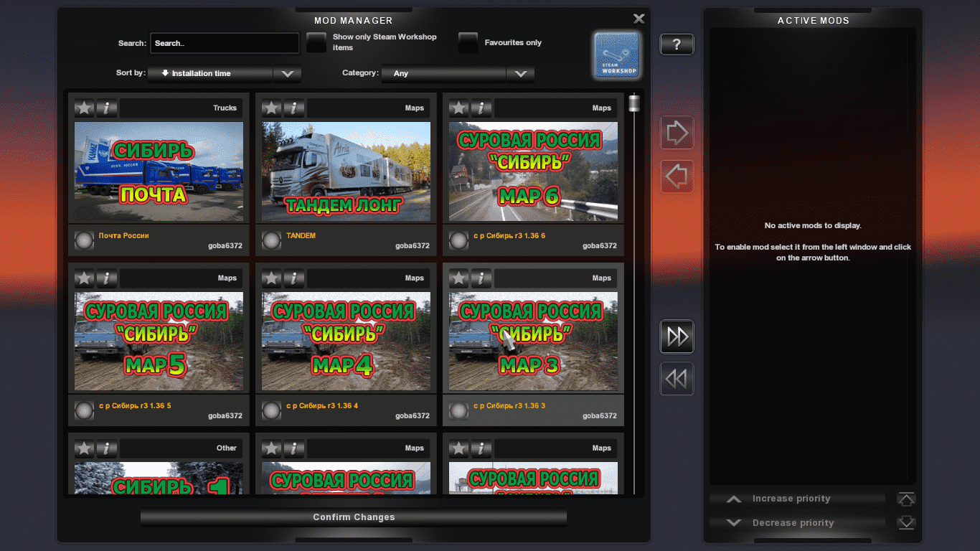Click the Category dropdown arrow
Screen dimensions: 980x551
521,73
